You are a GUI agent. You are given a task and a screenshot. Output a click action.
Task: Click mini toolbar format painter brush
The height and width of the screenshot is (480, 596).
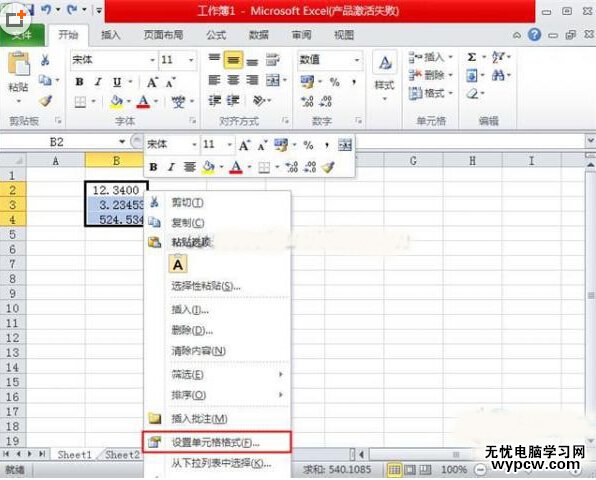coord(328,167)
